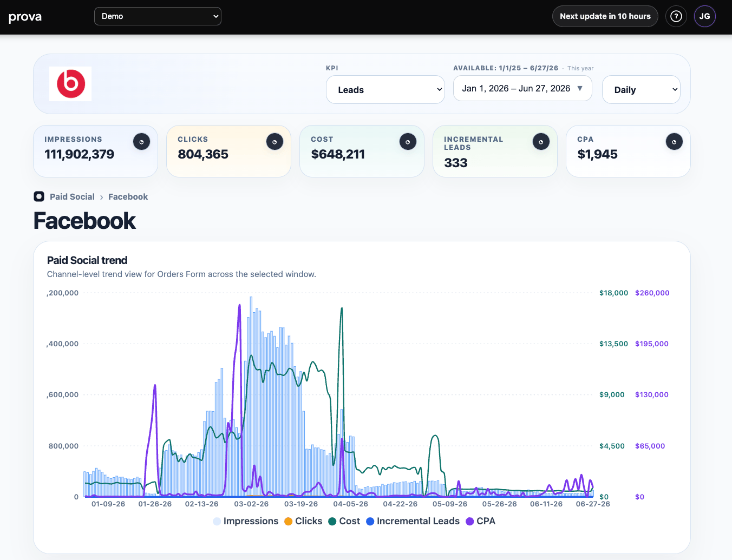Screen dimensions: 732x560
Task: Toggle Incremental Leads series in legend
Action: (413, 521)
